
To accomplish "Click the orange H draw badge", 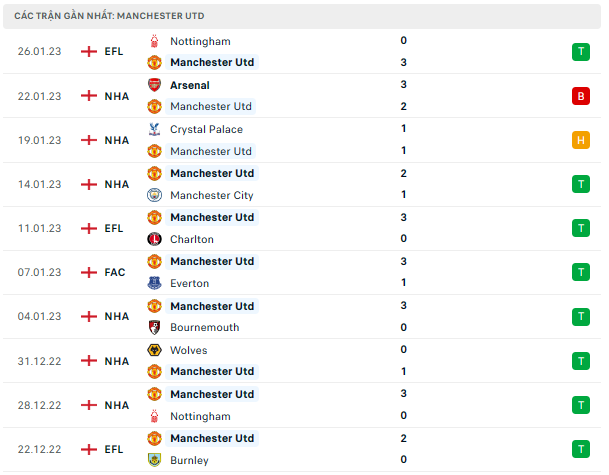I will click(580, 140).
